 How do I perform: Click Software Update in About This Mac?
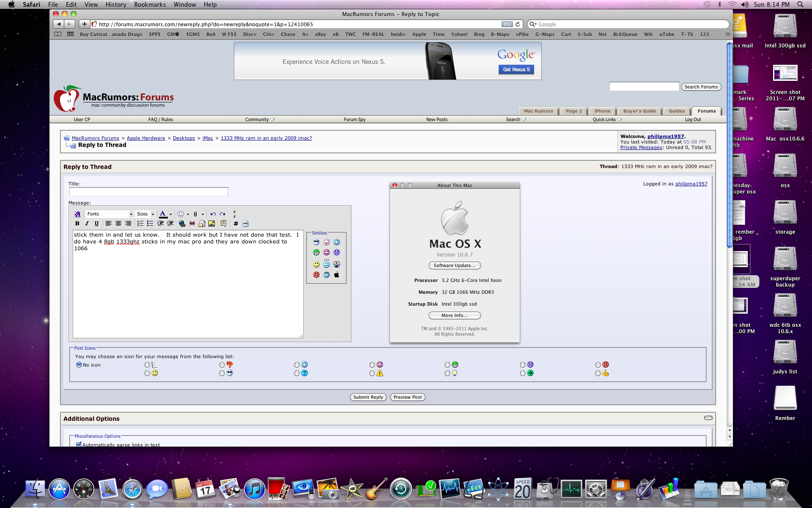(x=455, y=265)
